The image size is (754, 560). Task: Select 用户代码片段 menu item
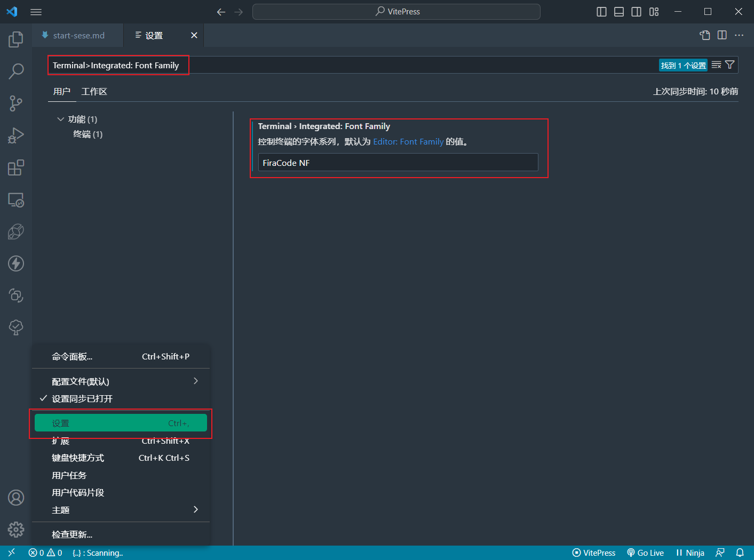click(121, 492)
